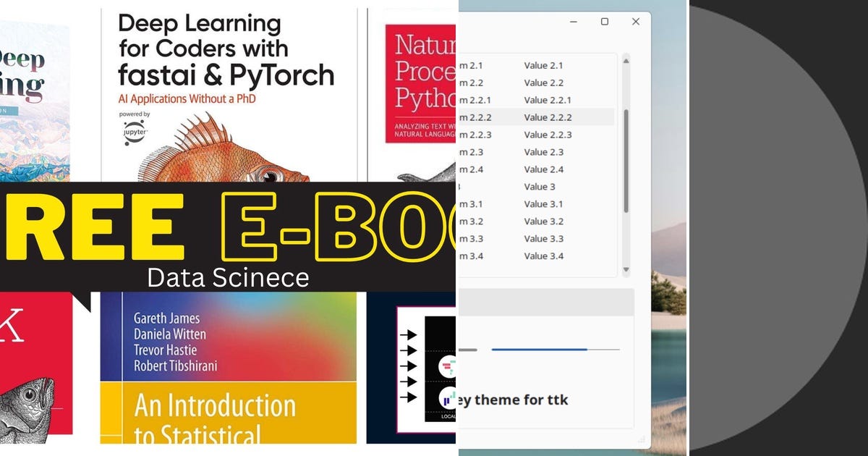Click the 'Data Scinece' banner subtitle

click(x=228, y=277)
